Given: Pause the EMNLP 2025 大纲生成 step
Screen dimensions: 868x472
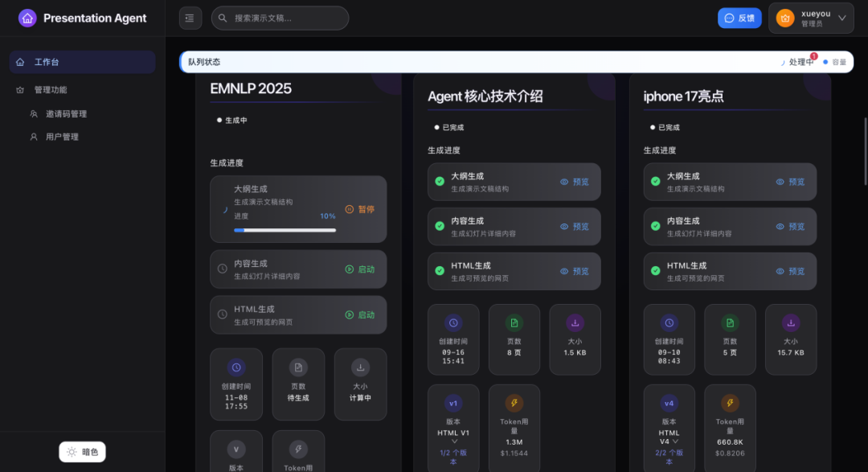Looking at the screenshot, I should (360, 209).
